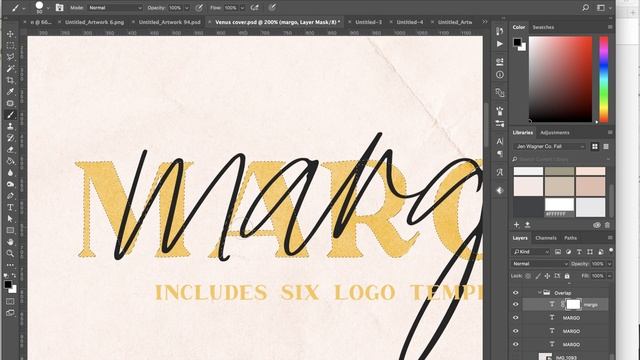Show more document tabs with chevrons
The height and width of the screenshot is (360, 640).
coord(485,22)
